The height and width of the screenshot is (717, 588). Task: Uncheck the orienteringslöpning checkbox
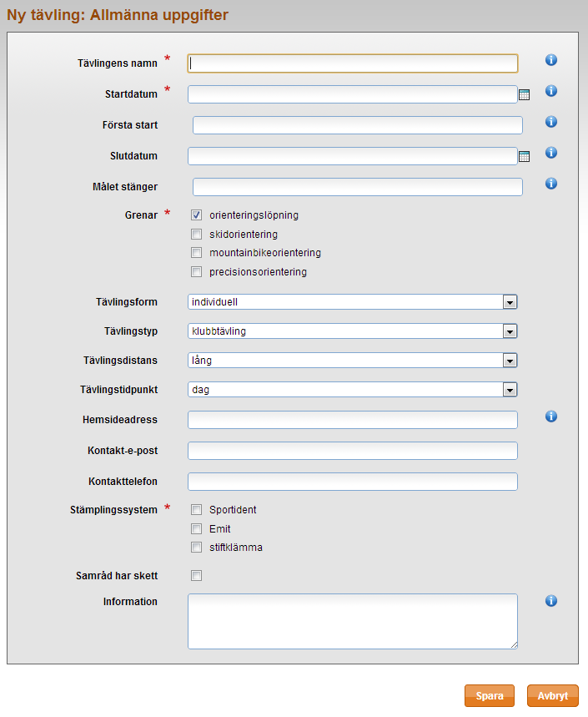(197, 215)
